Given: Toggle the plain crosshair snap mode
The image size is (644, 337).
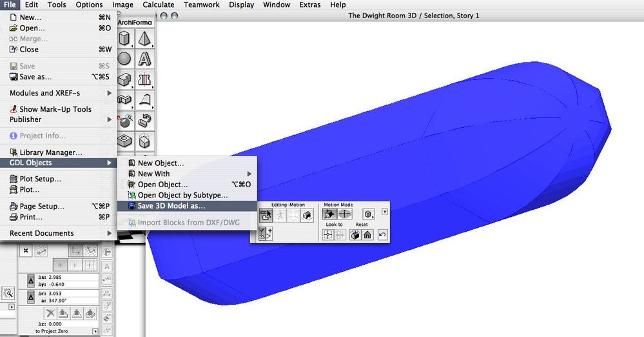Looking at the screenshot, I should click(x=60, y=265).
